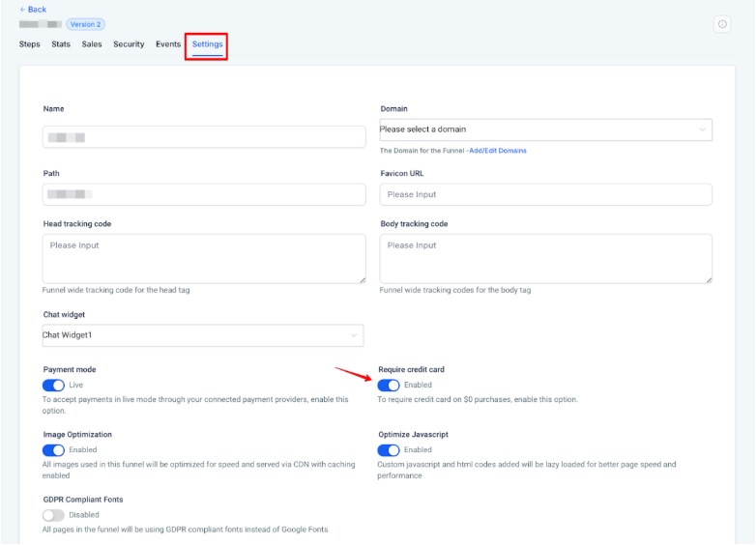756x545 pixels.
Task: Go to the Security tab
Action: point(129,44)
